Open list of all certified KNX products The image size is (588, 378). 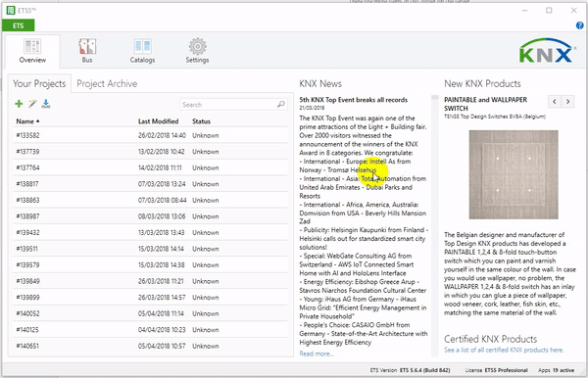[504, 350]
